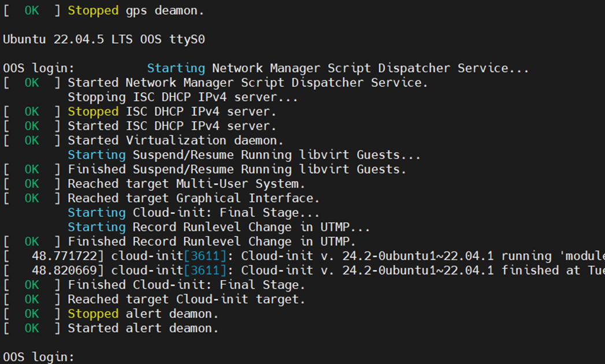Click the Stopping ISC DHCP IPv4 server line

(183, 97)
